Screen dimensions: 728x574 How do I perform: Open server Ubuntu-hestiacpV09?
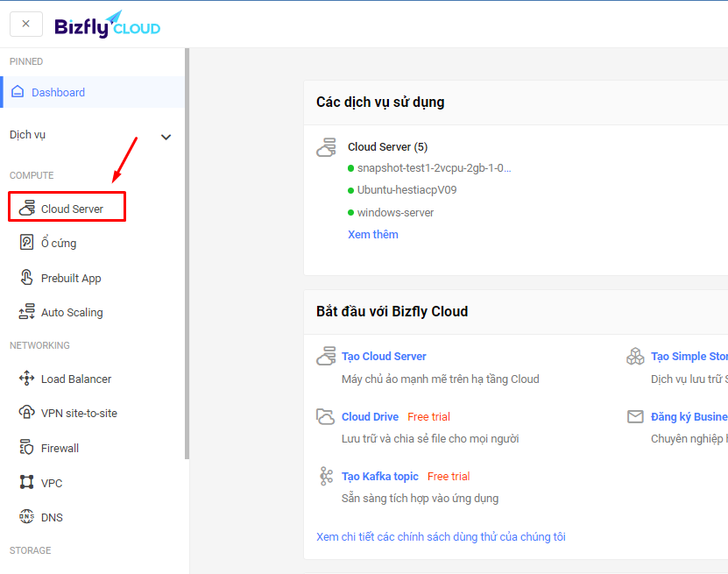click(x=406, y=190)
